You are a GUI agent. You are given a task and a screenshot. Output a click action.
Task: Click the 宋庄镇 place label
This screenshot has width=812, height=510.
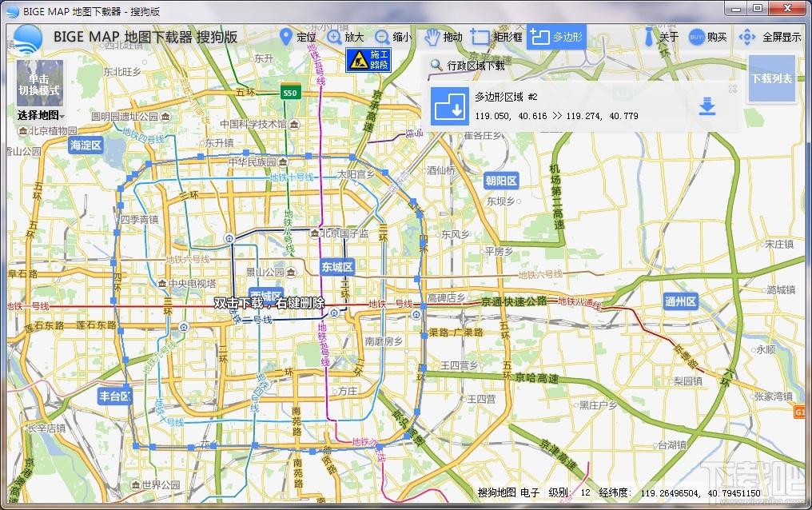click(x=779, y=244)
